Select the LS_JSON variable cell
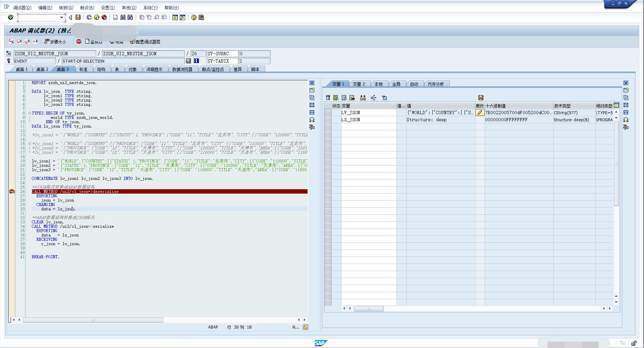The height and width of the screenshot is (348, 644). 369,120
